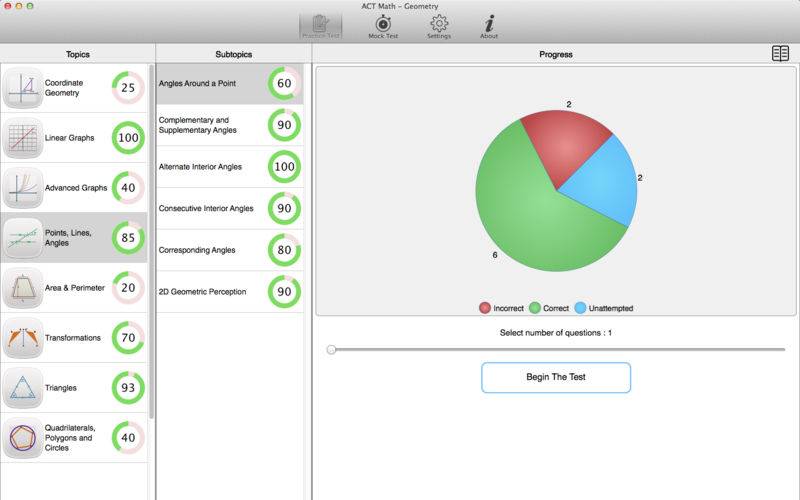
Task: Select the Quadrilaterals, Polygons and Circles icon
Action: 22,438
